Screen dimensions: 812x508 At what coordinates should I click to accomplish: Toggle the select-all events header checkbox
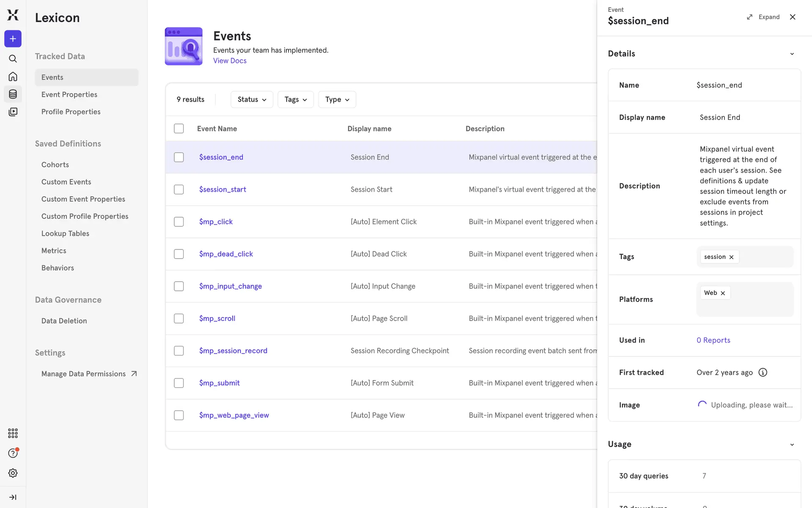[x=179, y=129]
